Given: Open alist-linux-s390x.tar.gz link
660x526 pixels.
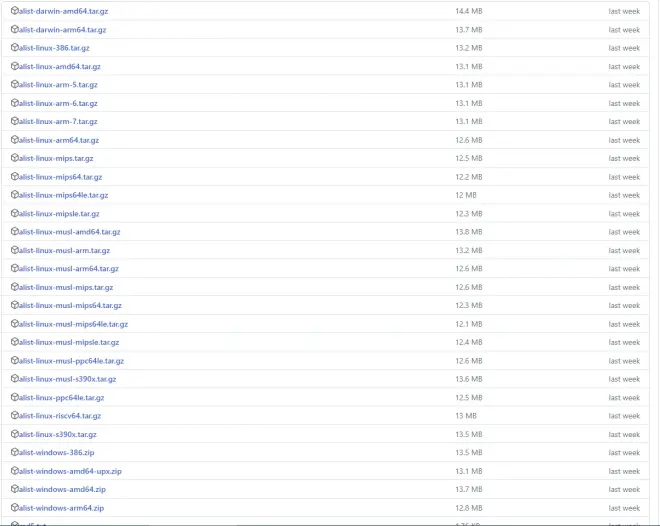Looking at the screenshot, I should pyautogui.click(x=58, y=434).
